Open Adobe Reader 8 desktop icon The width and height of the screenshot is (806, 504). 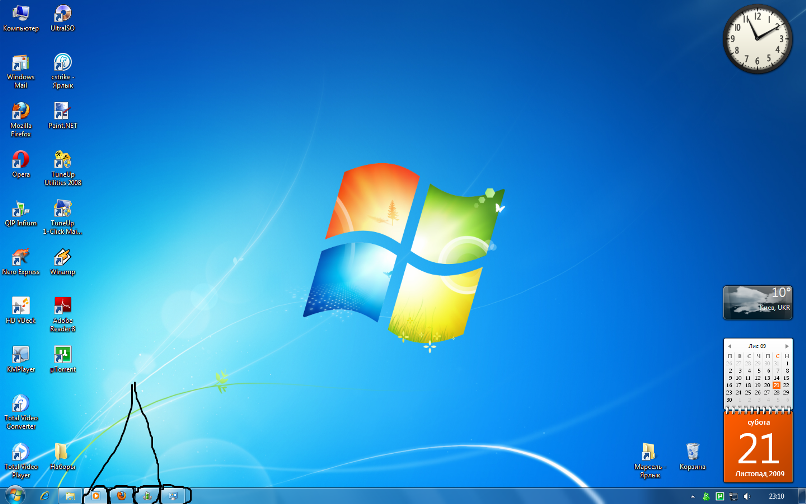(x=62, y=307)
